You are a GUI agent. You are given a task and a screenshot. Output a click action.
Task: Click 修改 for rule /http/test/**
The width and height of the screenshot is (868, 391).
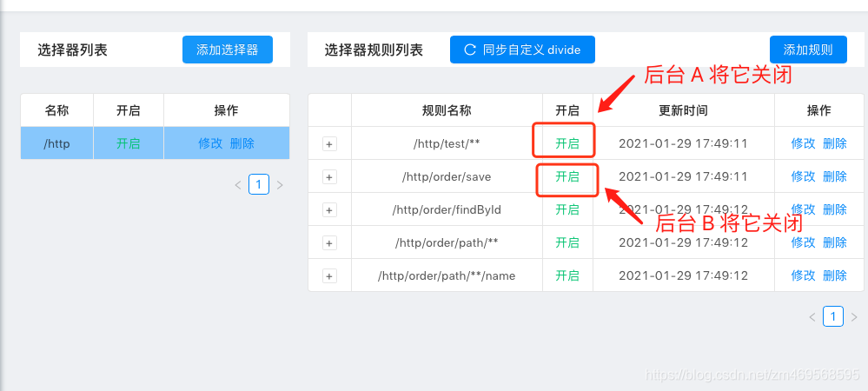(803, 143)
